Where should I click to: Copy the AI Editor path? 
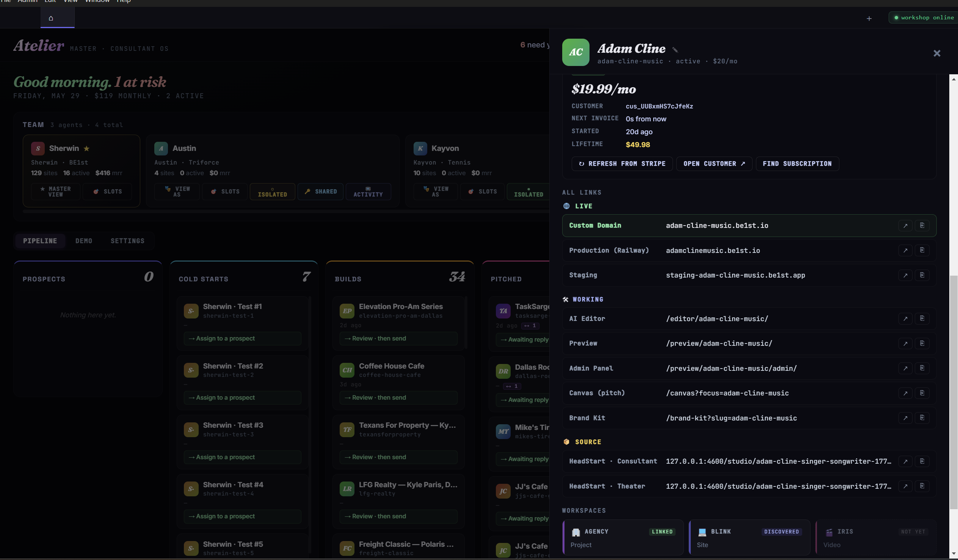pos(922,318)
